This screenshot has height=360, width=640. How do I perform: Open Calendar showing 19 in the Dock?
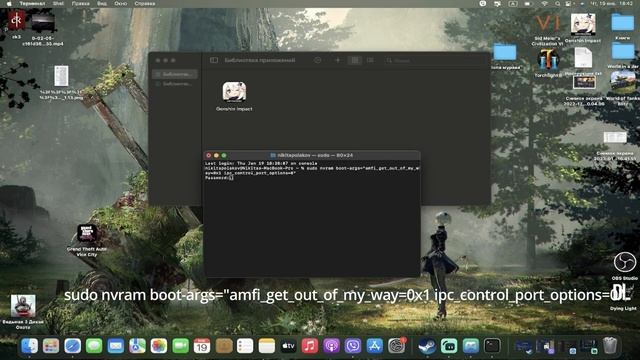pos(202,346)
